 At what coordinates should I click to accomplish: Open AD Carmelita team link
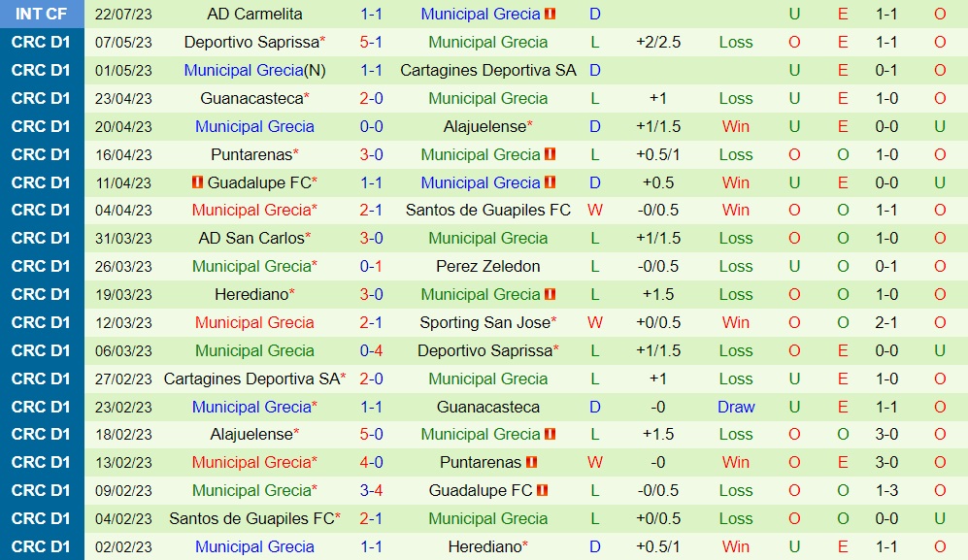click(x=254, y=15)
